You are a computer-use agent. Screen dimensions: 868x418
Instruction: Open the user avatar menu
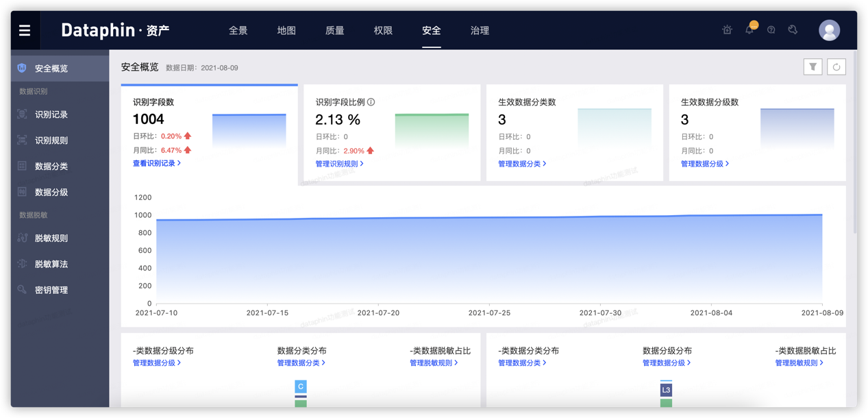pyautogui.click(x=829, y=30)
